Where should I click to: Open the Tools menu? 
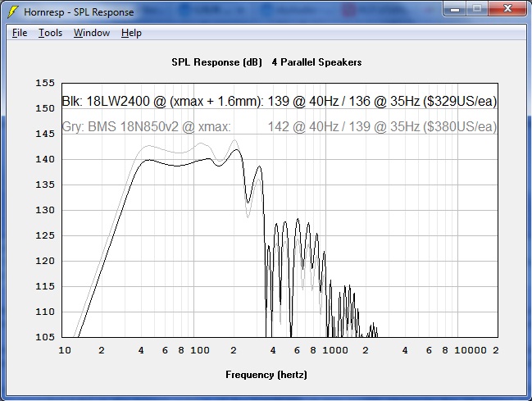(50, 33)
